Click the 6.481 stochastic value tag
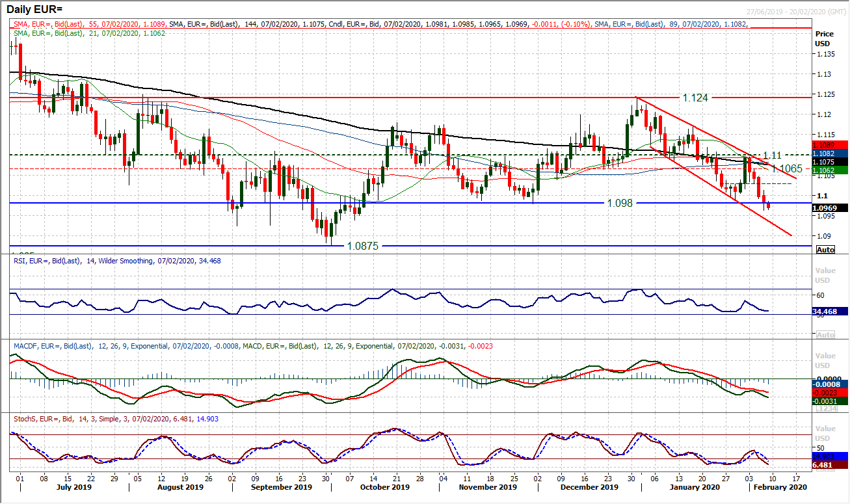This screenshot has width=850, height=504. [831, 465]
